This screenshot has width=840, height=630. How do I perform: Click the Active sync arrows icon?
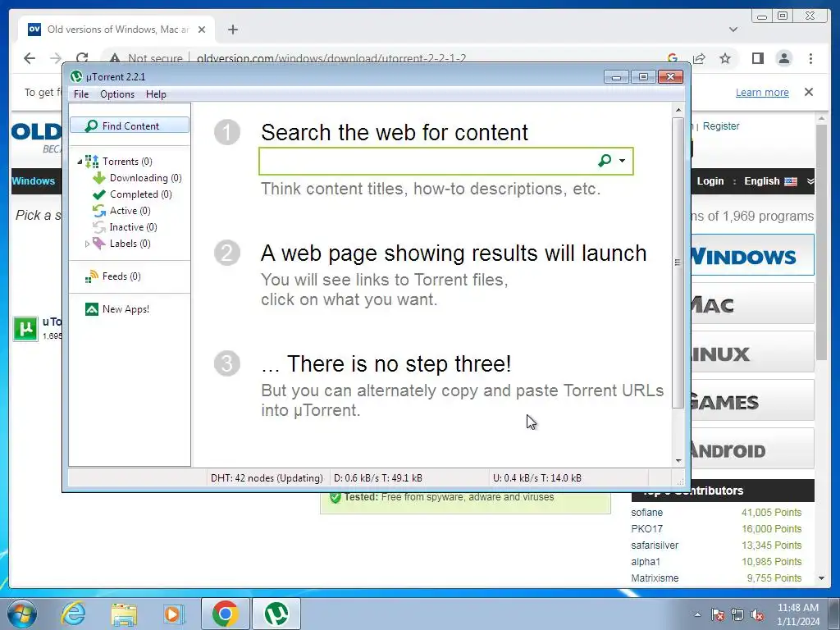tap(99, 211)
